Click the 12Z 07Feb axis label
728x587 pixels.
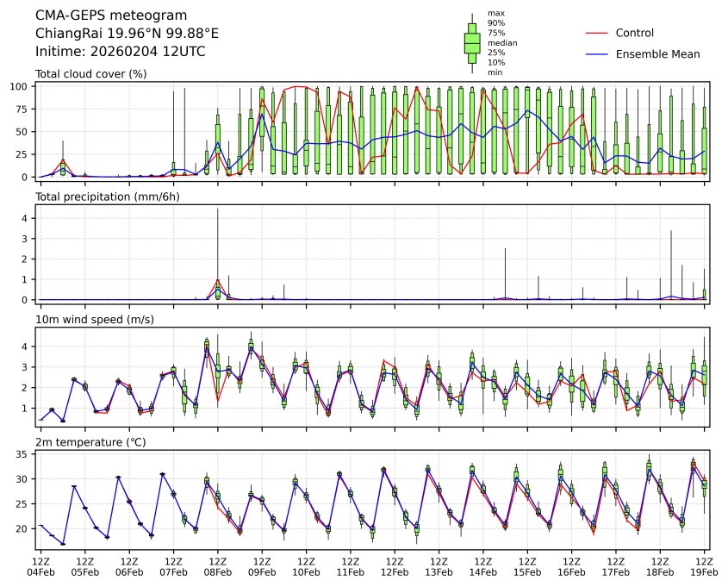click(x=174, y=566)
